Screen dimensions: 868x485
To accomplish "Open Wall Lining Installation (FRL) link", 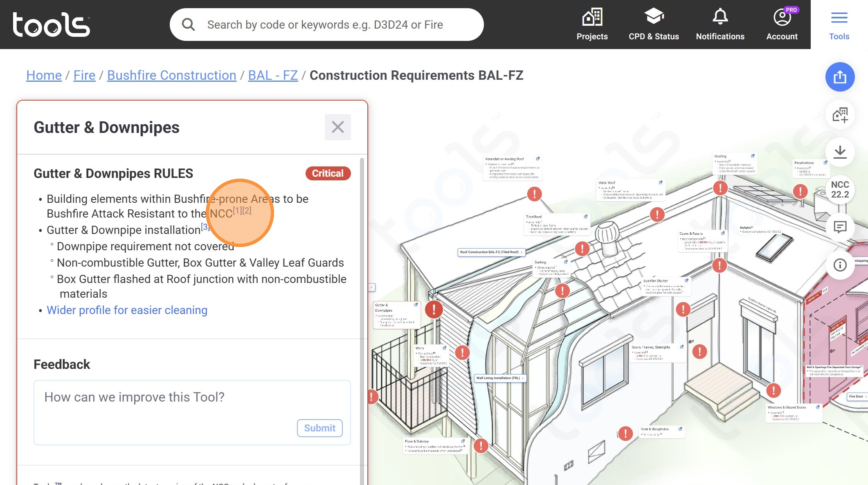I will [499, 378].
